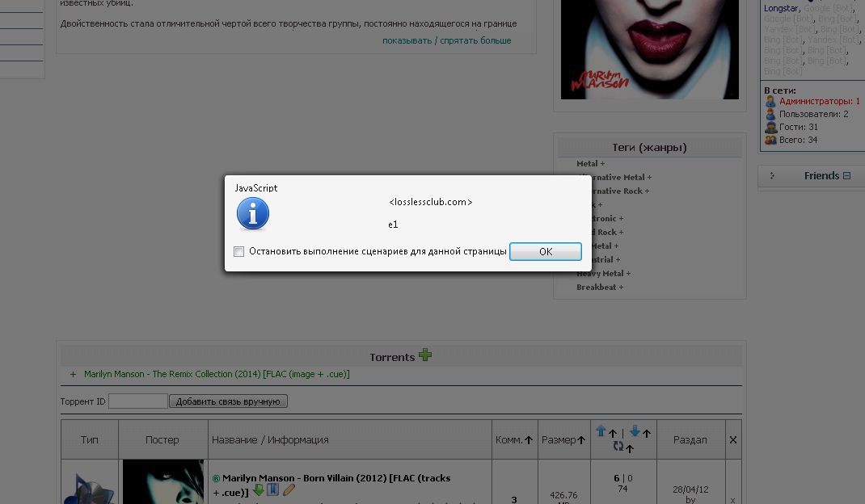Select the Metal genre tag

point(587,164)
